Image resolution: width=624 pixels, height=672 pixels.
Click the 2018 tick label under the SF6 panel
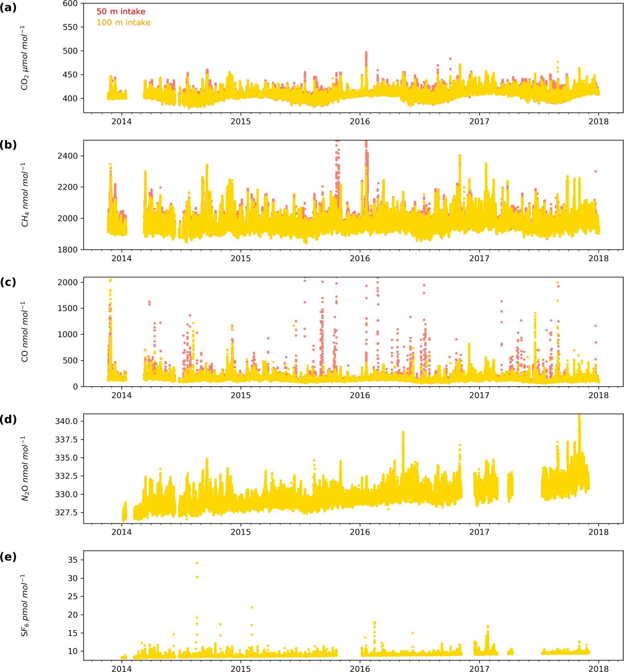coord(598,668)
